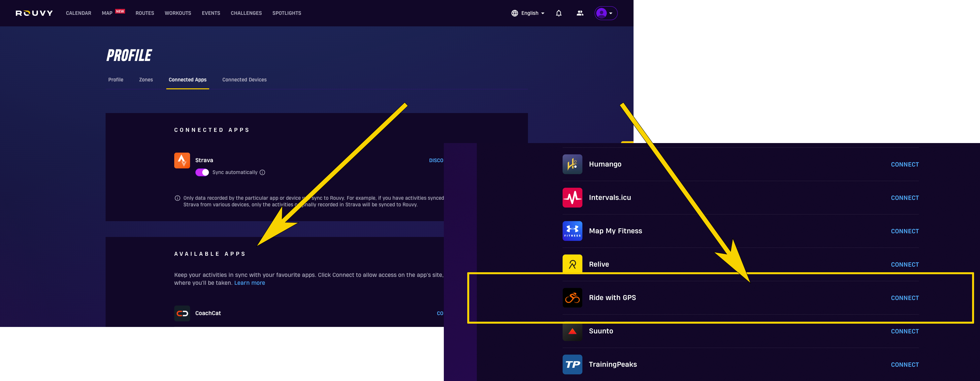The image size is (980, 381).
Task: Click the Ride with GPS label
Action: pyautogui.click(x=612, y=298)
